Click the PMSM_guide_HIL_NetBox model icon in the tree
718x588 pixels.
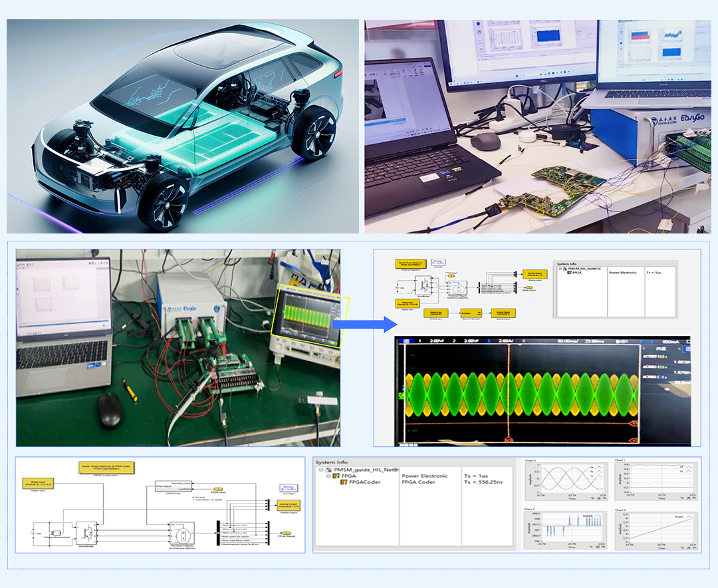328,470
